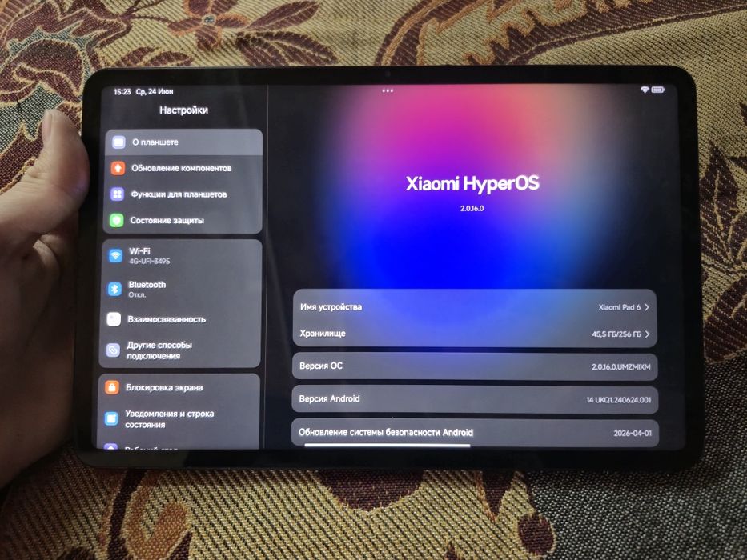The width and height of the screenshot is (747, 560).
Task: Tap Обновление системы безопасности Android row
Action: coord(475,432)
